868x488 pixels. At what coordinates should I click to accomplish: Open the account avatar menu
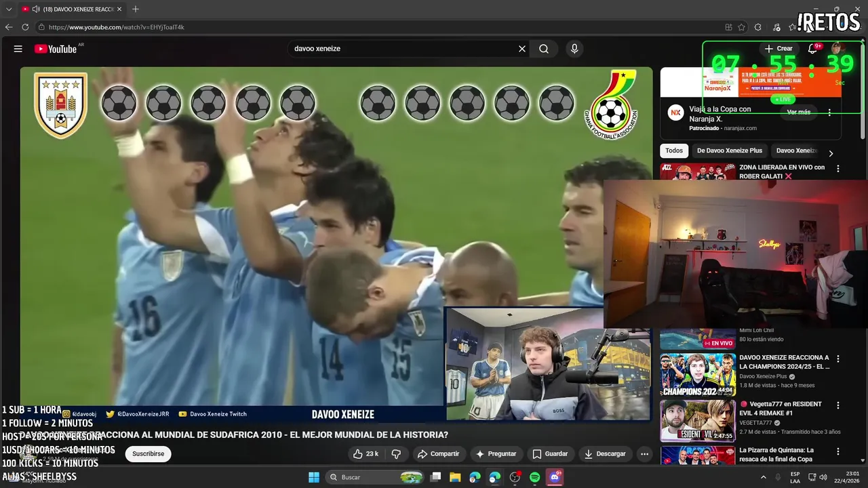837,49
